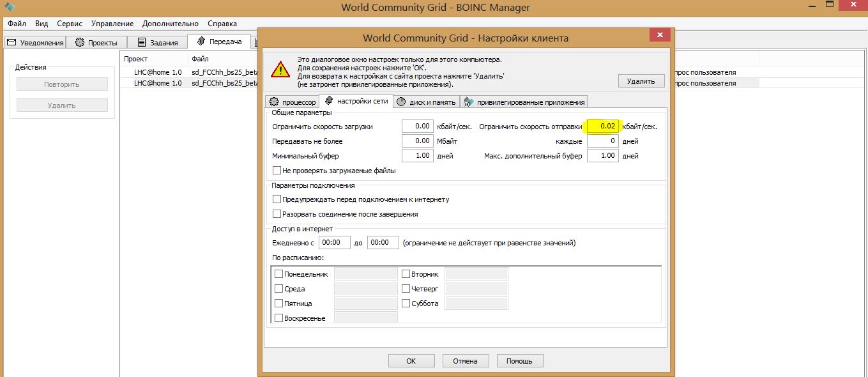The height and width of the screenshot is (377, 868).
Task: Open the Сервис menu
Action: (70, 24)
